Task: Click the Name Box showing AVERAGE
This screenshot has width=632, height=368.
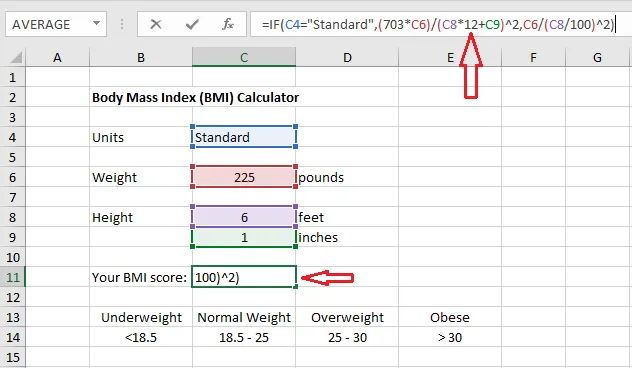Action: click(56, 25)
